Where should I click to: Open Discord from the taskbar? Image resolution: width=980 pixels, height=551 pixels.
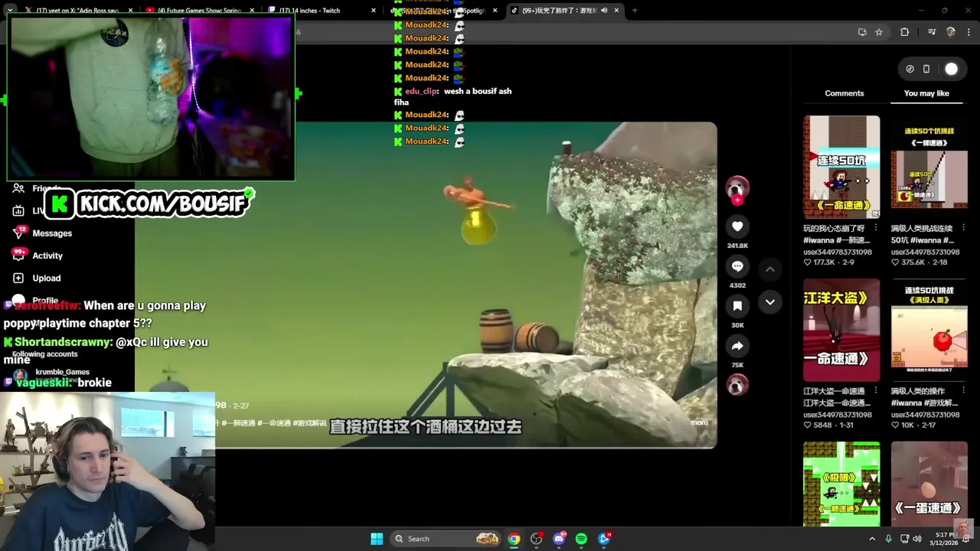[559, 539]
